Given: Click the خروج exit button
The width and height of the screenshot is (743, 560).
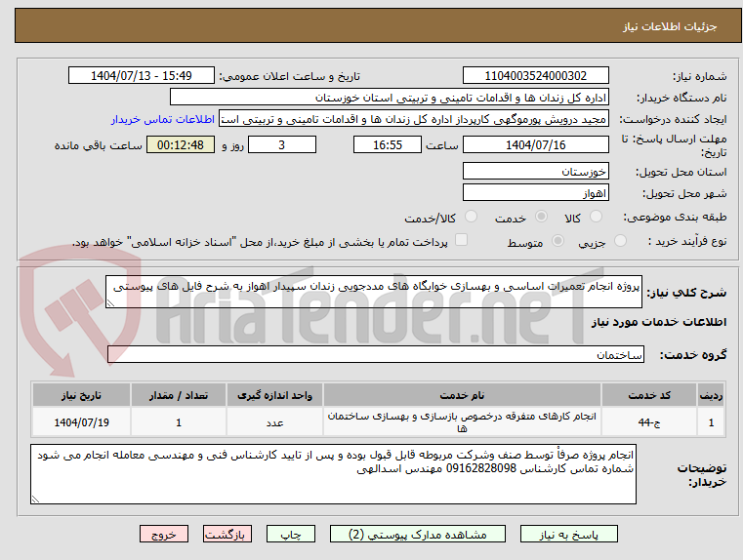Looking at the screenshot, I should (163, 534).
